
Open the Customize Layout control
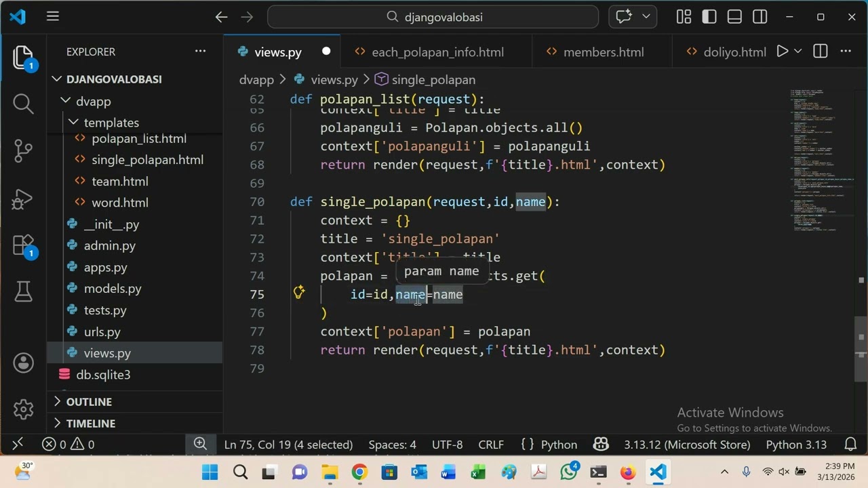[684, 17]
